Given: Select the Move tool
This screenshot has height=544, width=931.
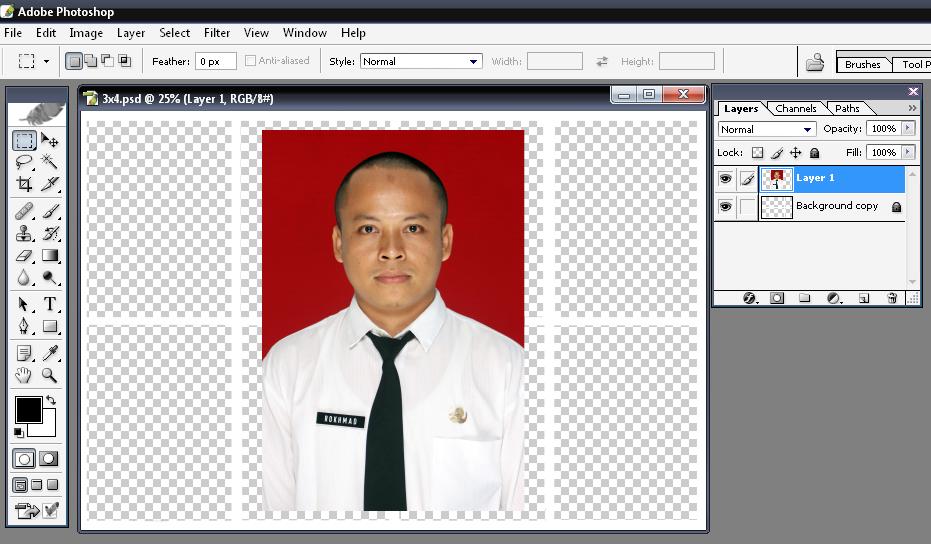Looking at the screenshot, I should (x=50, y=141).
